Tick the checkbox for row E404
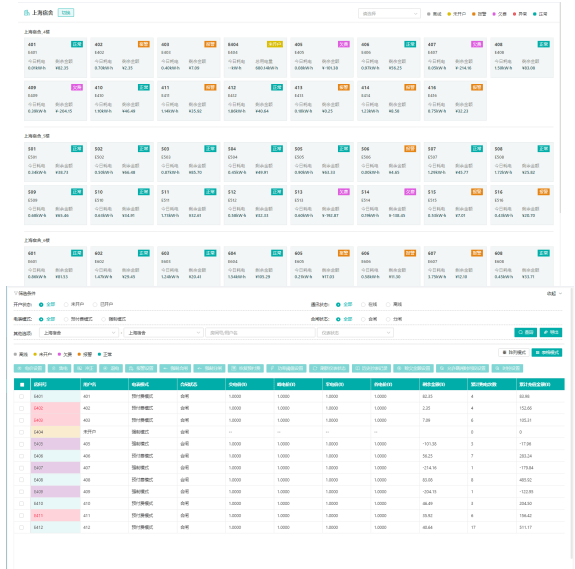Screen dimensions: 575x569 coord(21,432)
